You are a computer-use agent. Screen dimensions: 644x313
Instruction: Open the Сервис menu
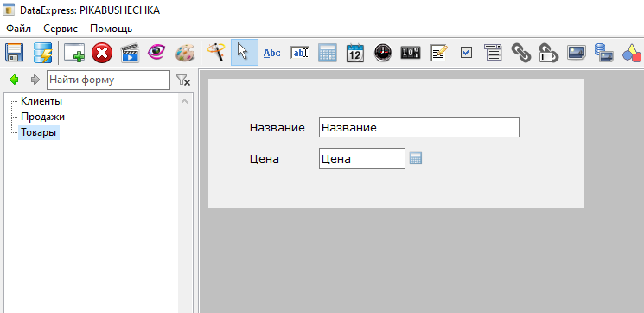pyautogui.click(x=61, y=29)
